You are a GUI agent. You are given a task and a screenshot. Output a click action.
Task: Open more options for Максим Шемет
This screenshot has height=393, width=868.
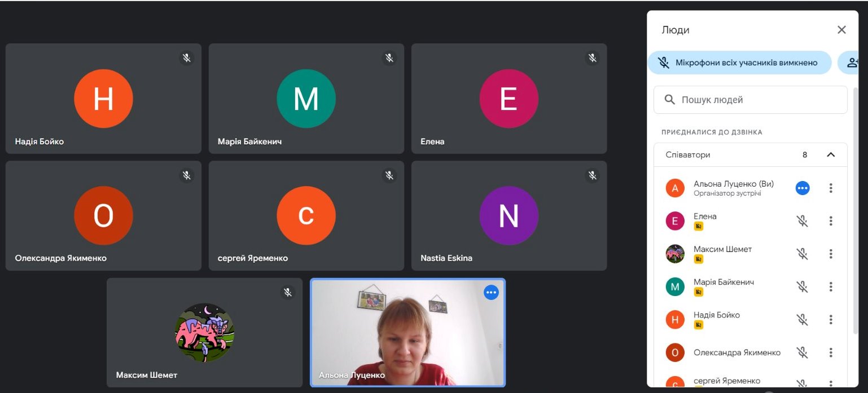(x=831, y=254)
